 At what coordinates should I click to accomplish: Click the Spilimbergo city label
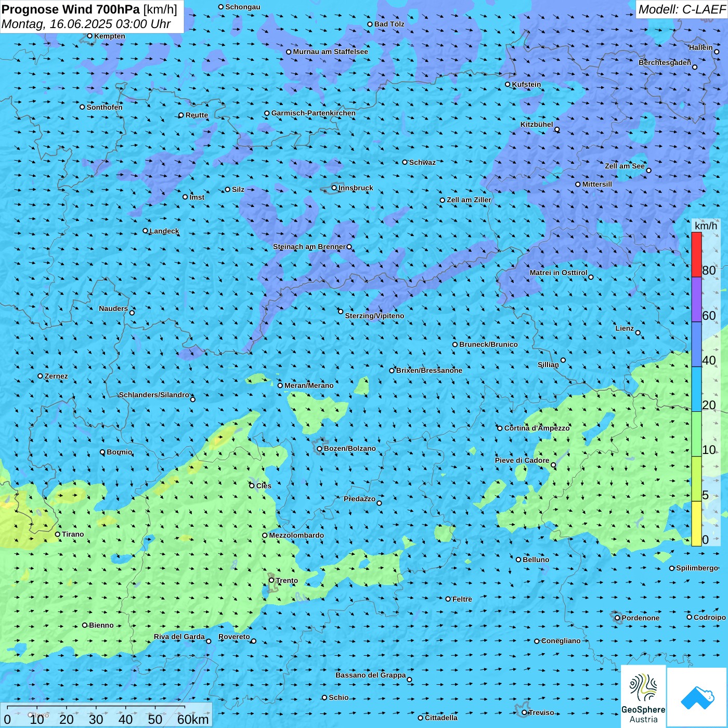[697, 568]
